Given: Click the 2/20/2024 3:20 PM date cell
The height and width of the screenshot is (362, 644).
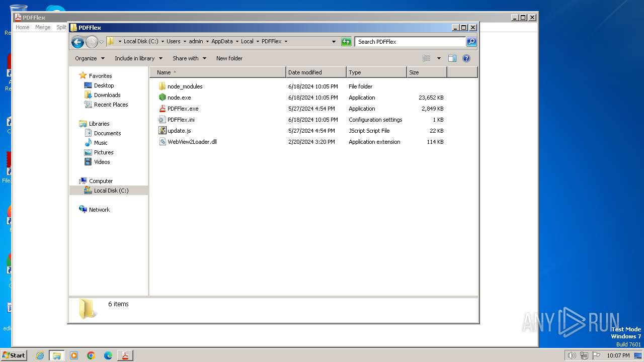Looking at the screenshot, I should [x=311, y=142].
